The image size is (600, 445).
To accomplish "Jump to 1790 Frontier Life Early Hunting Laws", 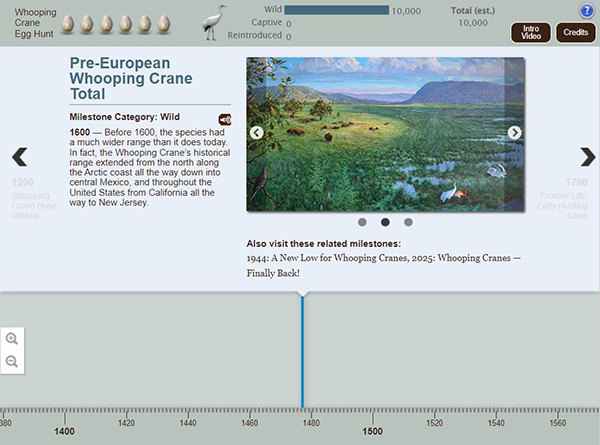I will click(562, 199).
